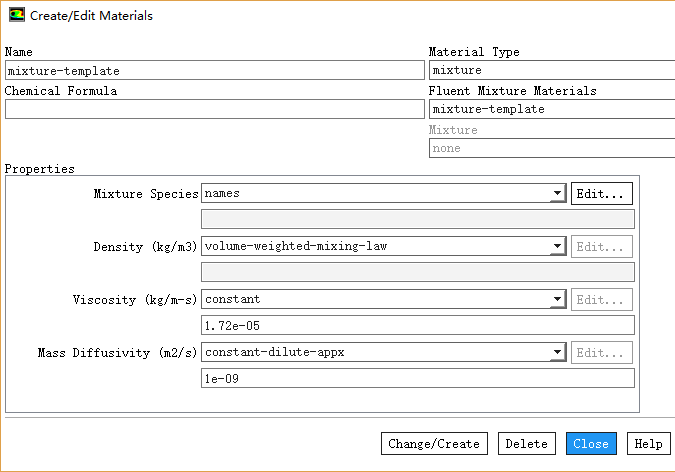
Task: Click the Mass Diffusivity value 1e-09
Action: [x=418, y=379]
